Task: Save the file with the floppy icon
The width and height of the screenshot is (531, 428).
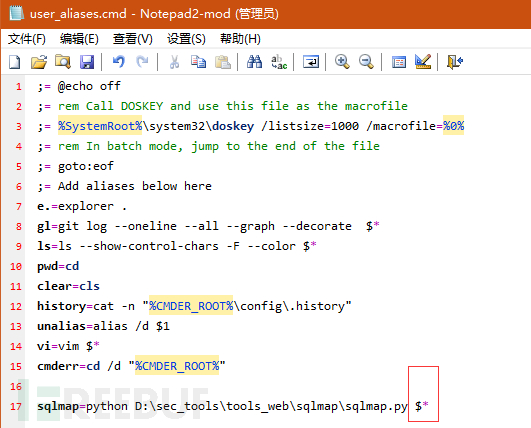Action: pyautogui.click(x=87, y=62)
